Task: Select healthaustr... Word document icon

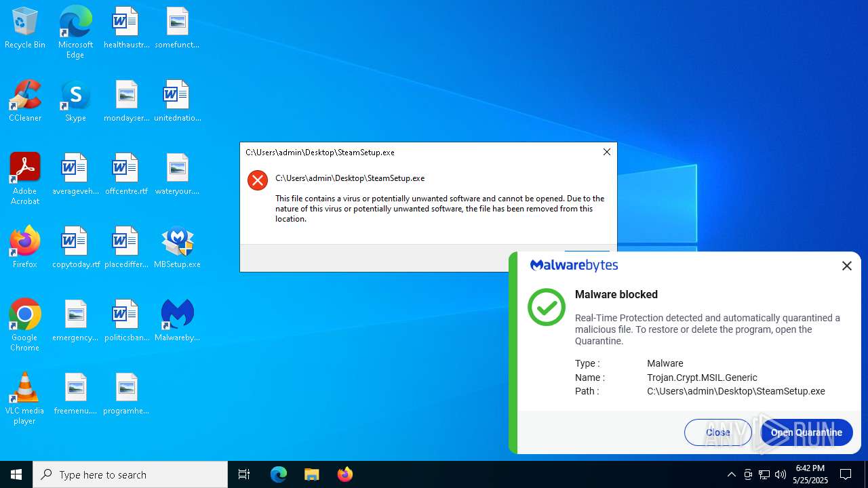Action: tap(126, 28)
